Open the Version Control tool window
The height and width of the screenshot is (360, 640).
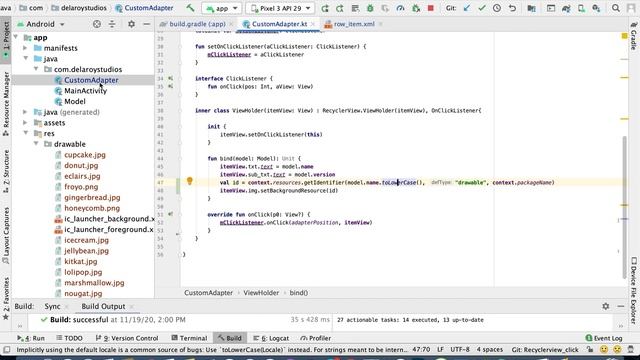point(127,338)
